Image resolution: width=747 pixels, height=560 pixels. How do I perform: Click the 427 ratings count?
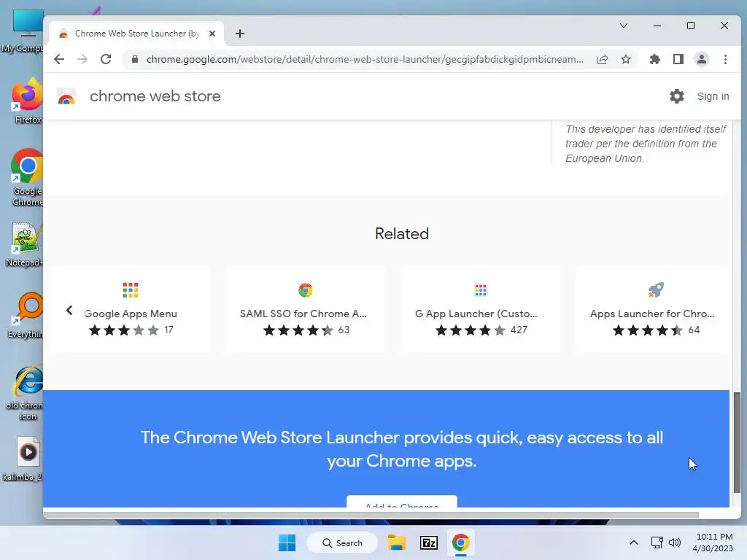pos(519,330)
